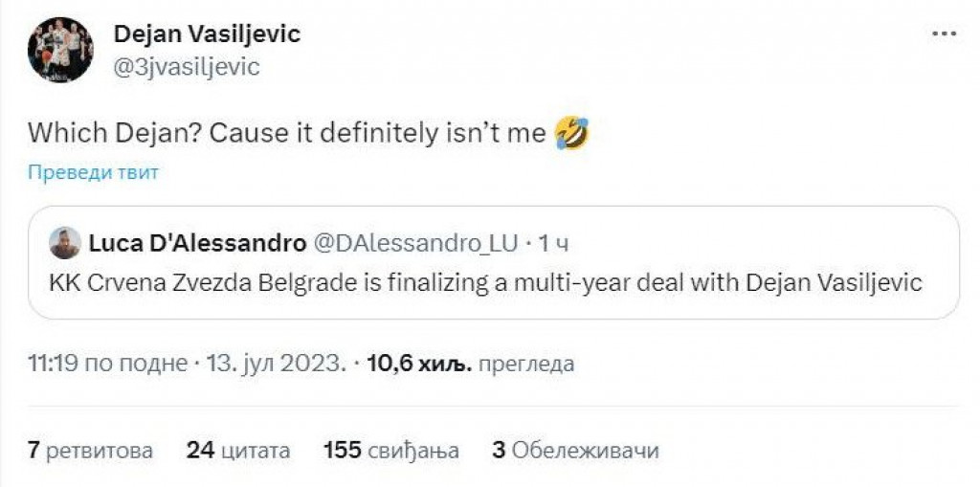The image size is (980, 487).
Task: Open the quoted tweet about Crvena Zvezda
Action: pos(485,283)
